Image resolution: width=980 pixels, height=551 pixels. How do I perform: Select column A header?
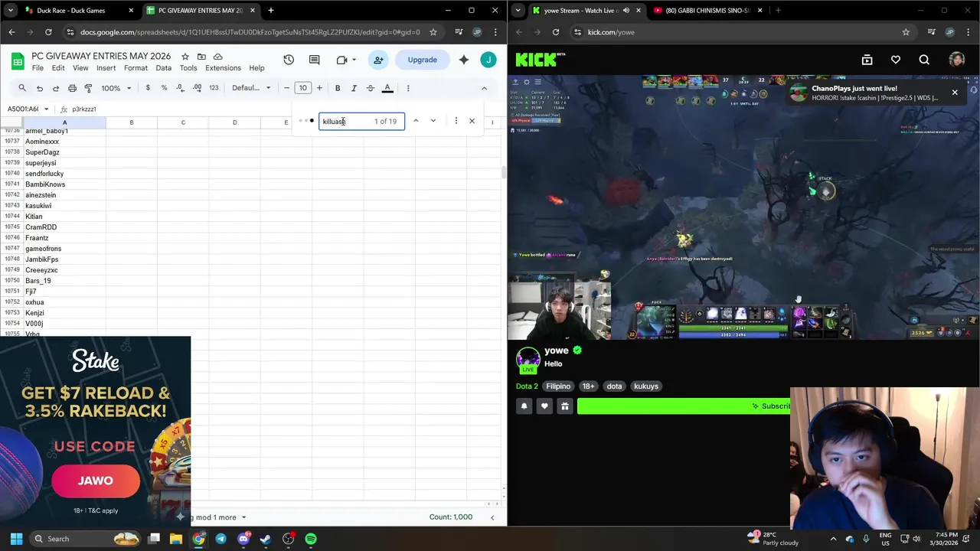click(64, 122)
